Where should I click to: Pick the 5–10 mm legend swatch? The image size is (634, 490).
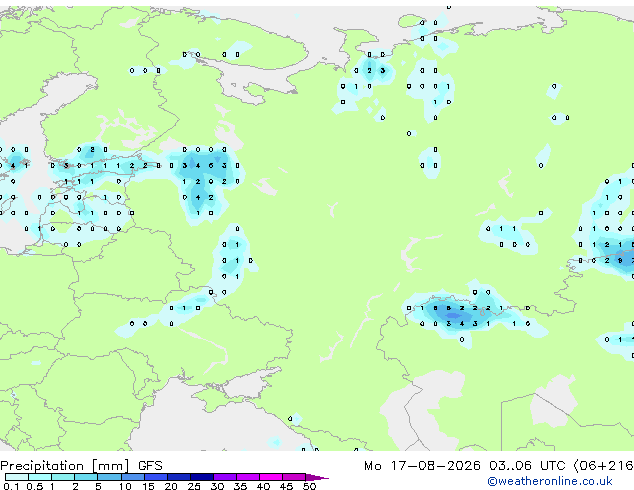109,477
